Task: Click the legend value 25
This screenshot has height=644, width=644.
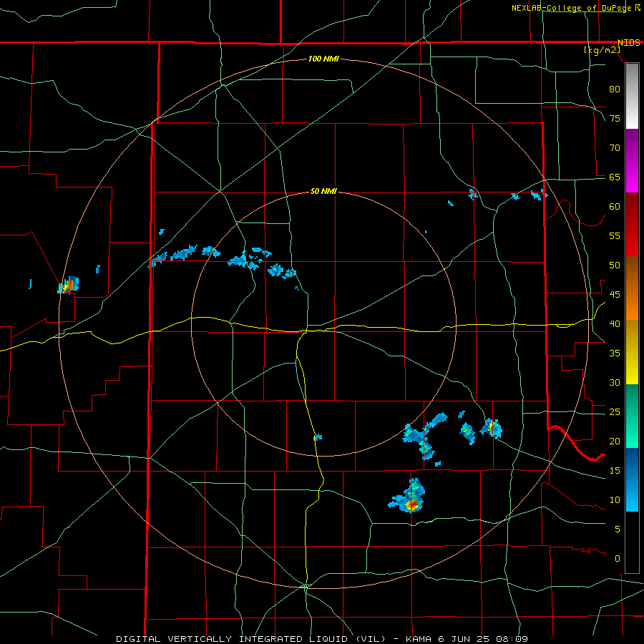Action: 615,412
